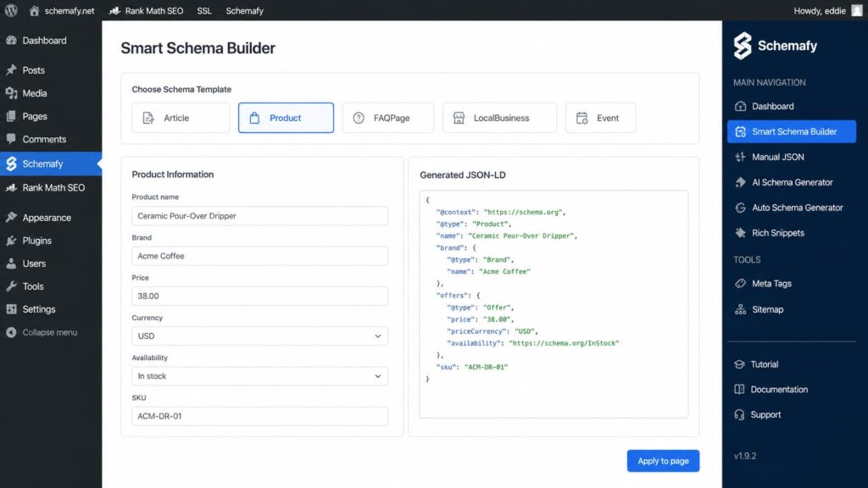The height and width of the screenshot is (488, 868).
Task: Click the SKU input field
Action: (259, 416)
